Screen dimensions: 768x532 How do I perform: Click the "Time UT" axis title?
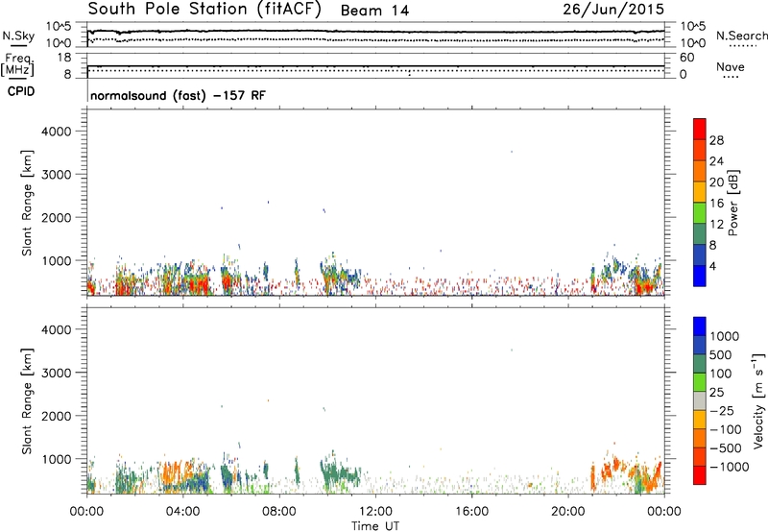point(375,526)
